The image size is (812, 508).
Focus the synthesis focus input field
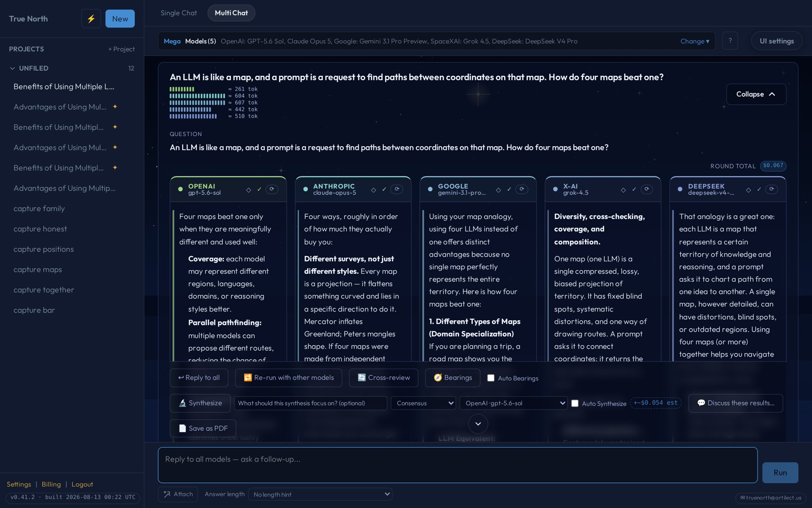[x=310, y=403]
